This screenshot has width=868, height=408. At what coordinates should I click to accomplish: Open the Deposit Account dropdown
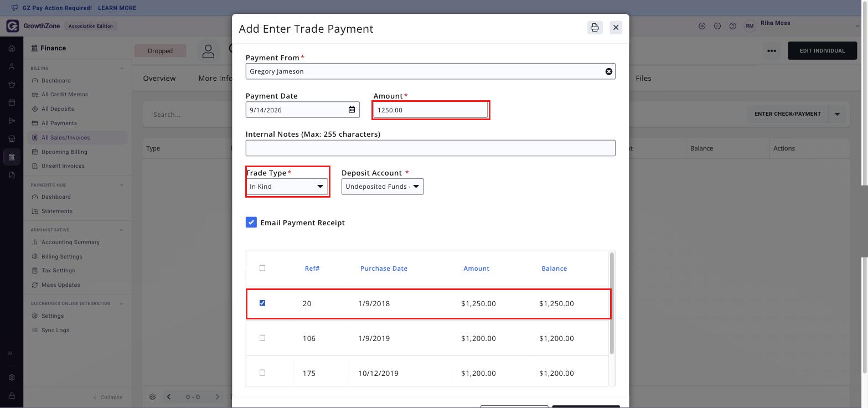tap(383, 187)
